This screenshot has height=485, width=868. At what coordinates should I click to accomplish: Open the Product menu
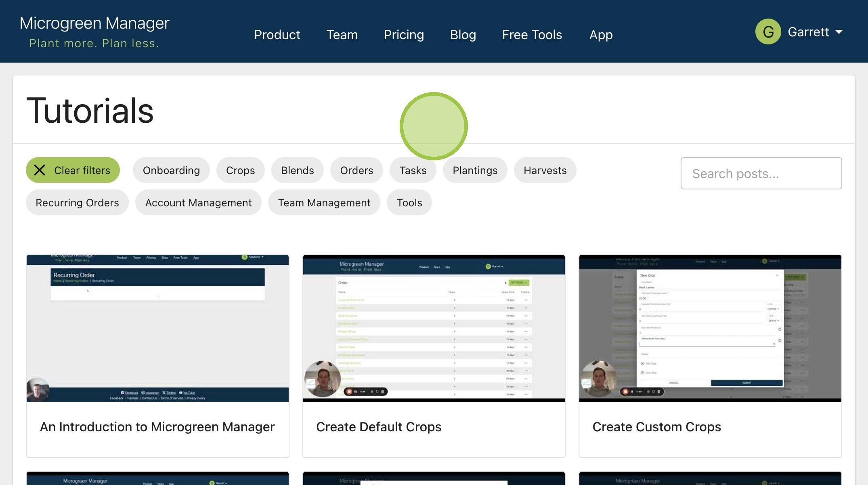coord(277,35)
